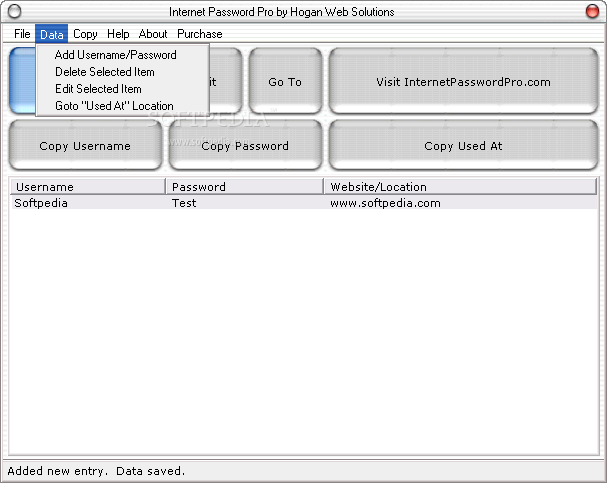The height and width of the screenshot is (483, 607).
Task: Click the Go To button
Action: click(285, 82)
